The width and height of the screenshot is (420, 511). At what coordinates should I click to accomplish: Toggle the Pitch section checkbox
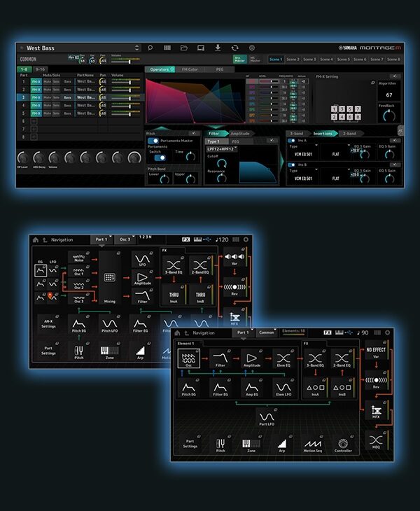(x=194, y=133)
